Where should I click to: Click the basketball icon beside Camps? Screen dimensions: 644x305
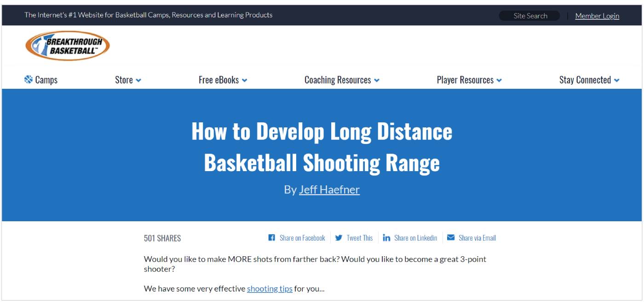point(29,80)
